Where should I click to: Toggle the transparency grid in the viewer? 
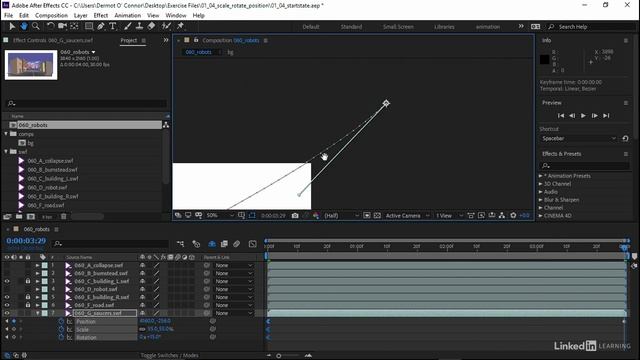[377, 216]
